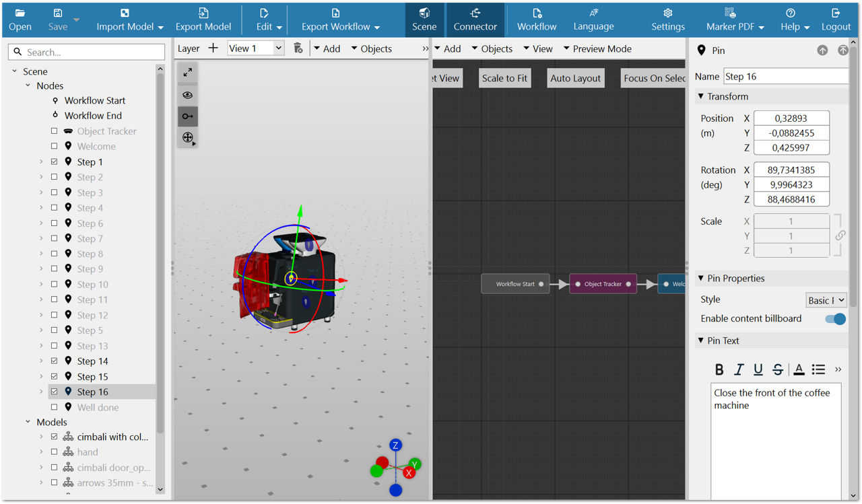Check the Step 2 visibility checkbox
862x504 pixels.
[x=55, y=177]
